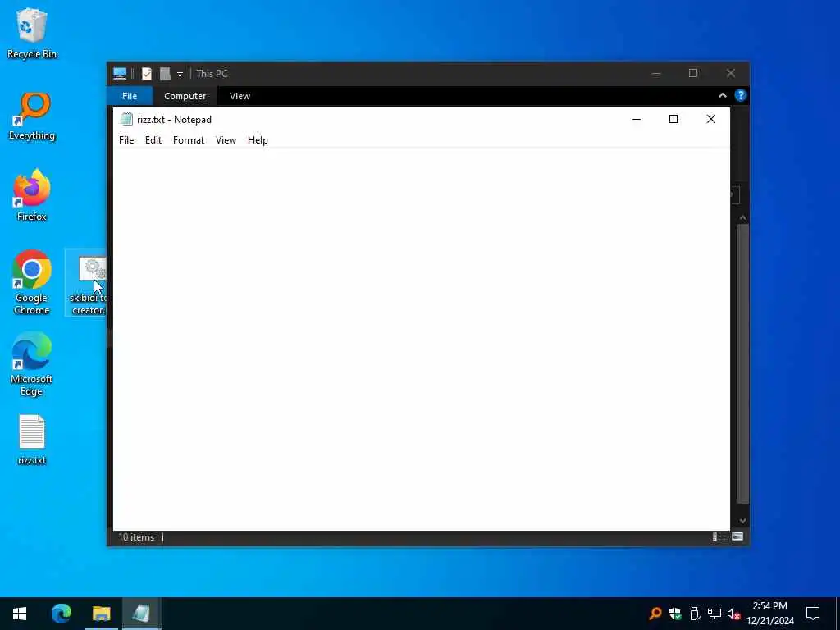The height and width of the screenshot is (630, 840).
Task: Click the Notepad window title icon
Action: [126, 120]
